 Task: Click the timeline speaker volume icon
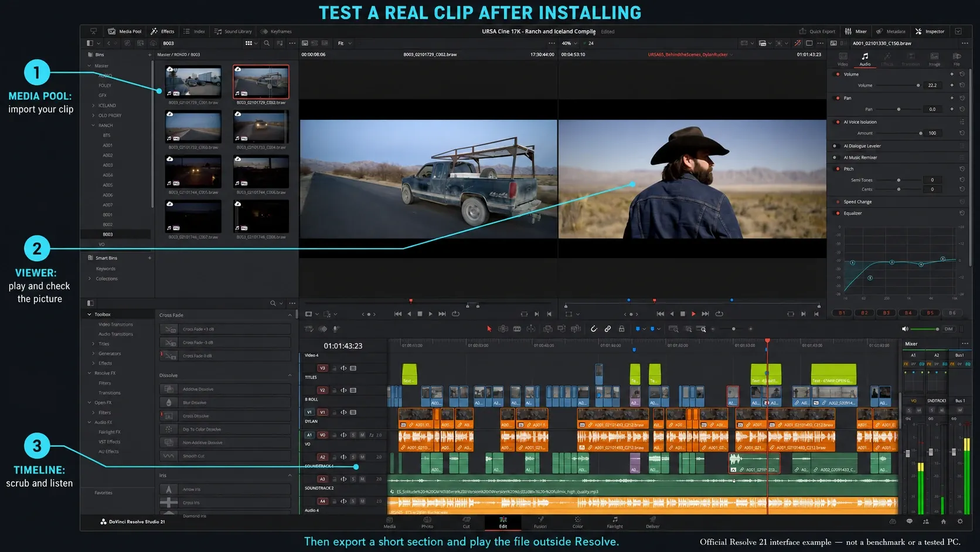[x=905, y=329]
